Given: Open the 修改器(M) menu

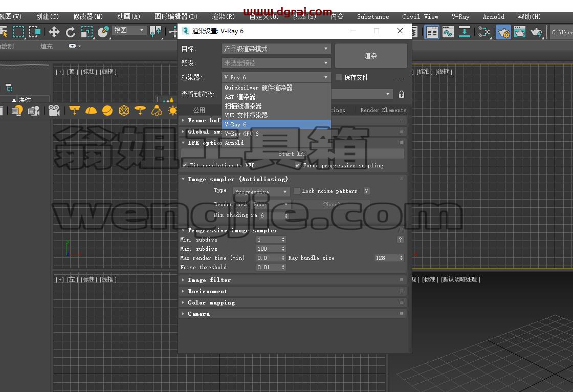Looking at the screenshot, I should tap(87, 16).
